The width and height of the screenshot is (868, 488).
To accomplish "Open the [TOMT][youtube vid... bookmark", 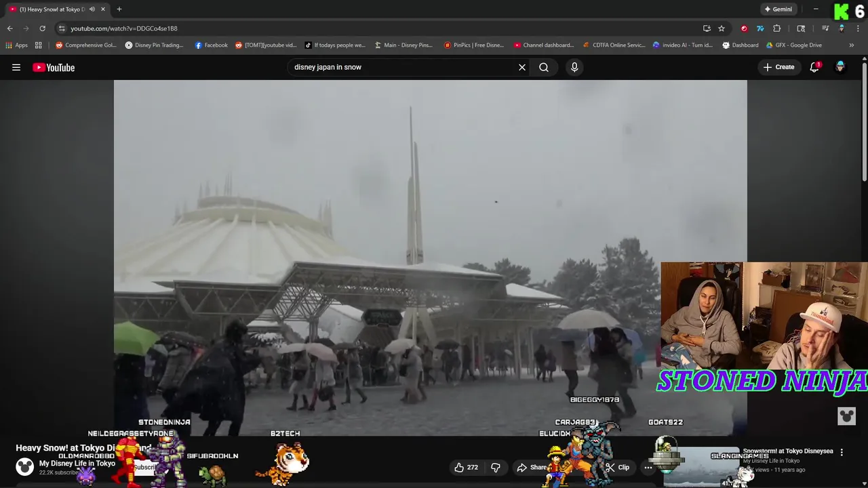I will [x=266, y=45].
